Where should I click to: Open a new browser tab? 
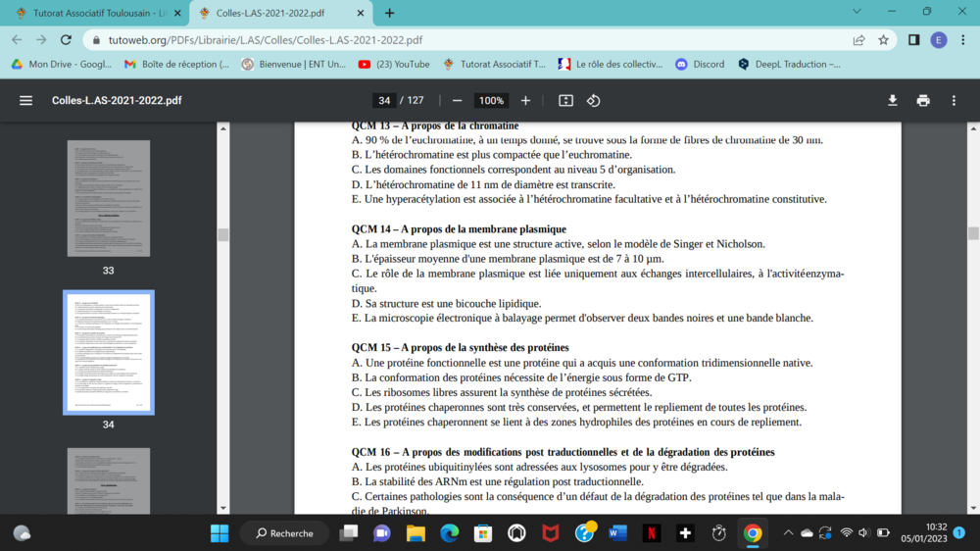tap(389, 13)
